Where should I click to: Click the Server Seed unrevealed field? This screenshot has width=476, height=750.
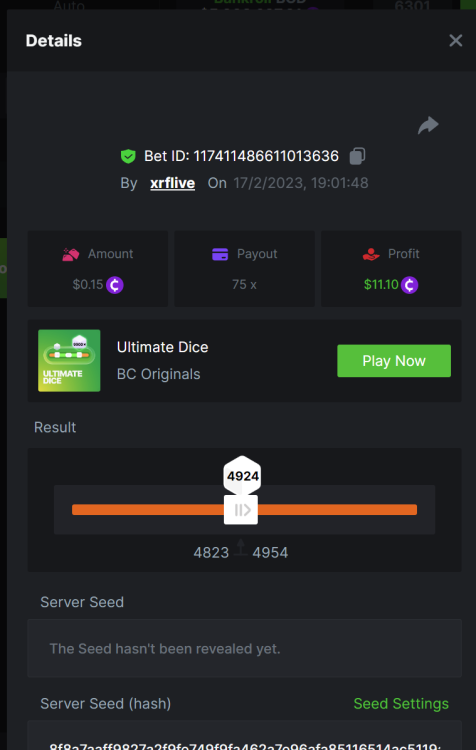pyautogui.click(x=244, y=649)
